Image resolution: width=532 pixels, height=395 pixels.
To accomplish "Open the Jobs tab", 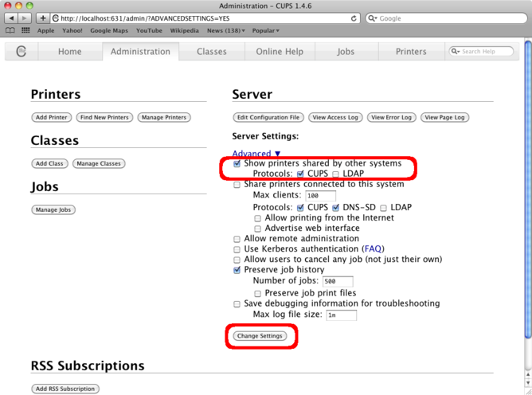I will [346, 52].
